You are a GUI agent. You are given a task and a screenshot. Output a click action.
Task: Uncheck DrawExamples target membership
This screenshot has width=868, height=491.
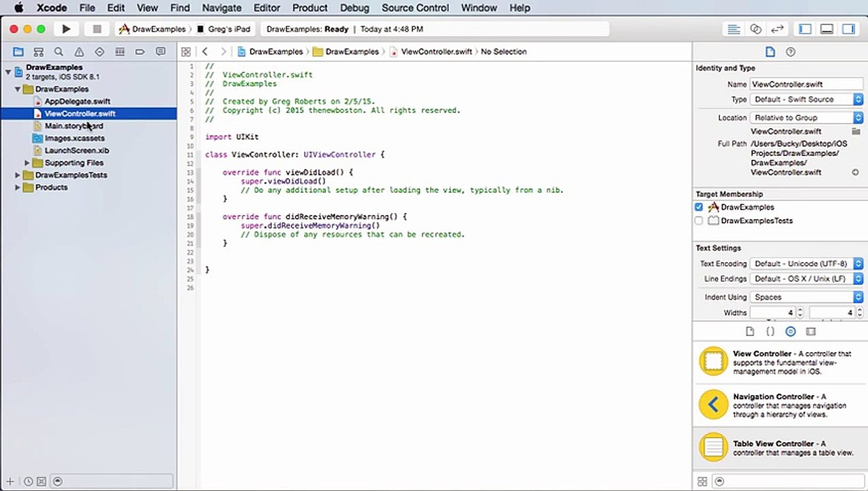[699, 207]
